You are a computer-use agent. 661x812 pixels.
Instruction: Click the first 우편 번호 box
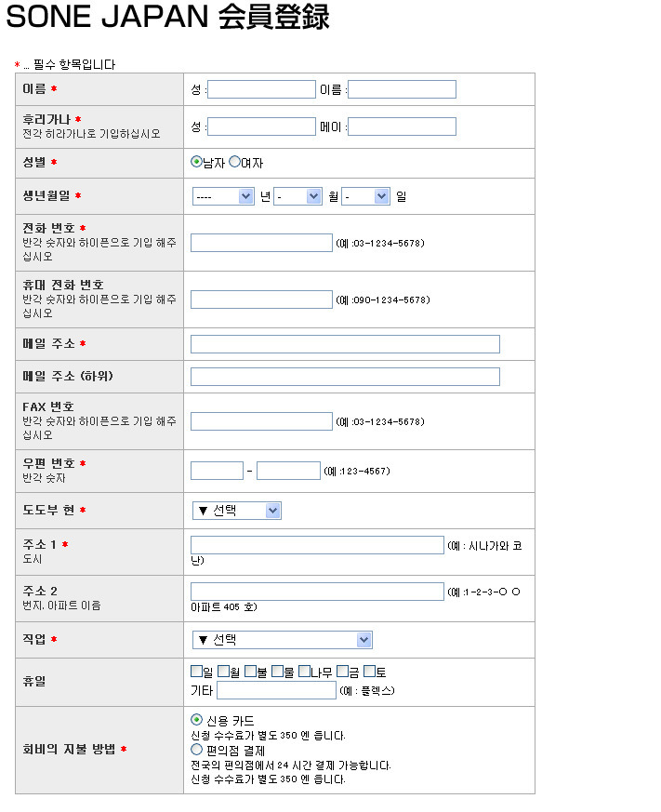217,471
